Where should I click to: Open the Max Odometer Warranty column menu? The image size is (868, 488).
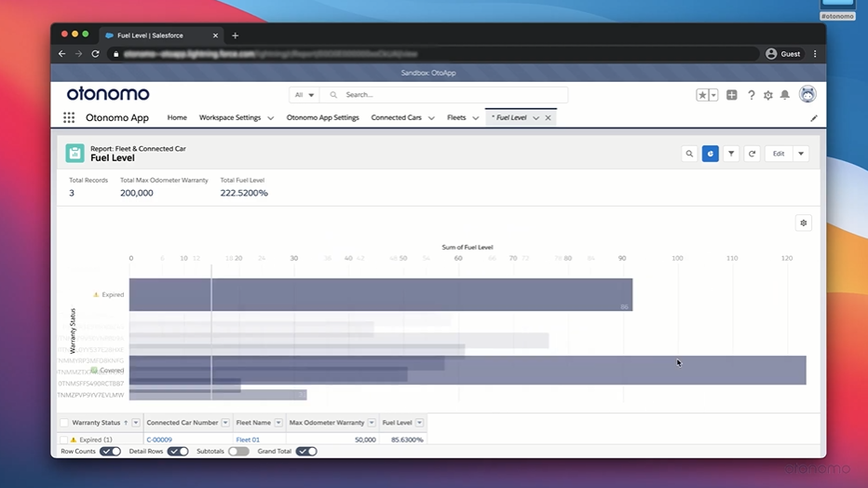click(372, 423)
